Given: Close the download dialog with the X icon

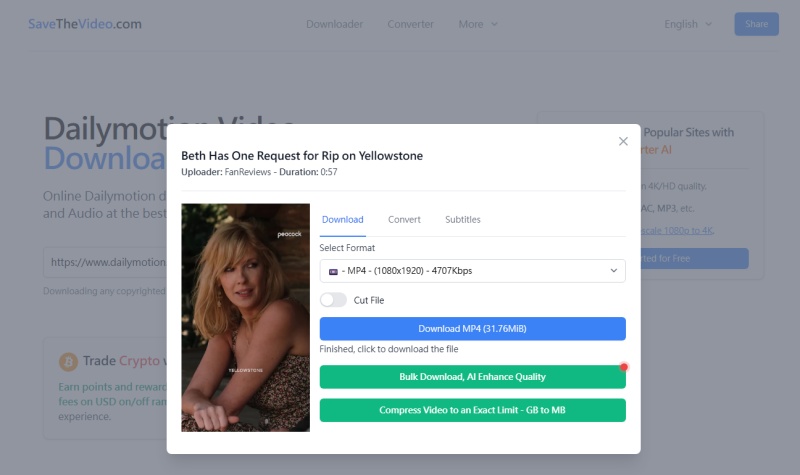Looking at the screenshot, I should pyautogui.click(x=623, y=141).
